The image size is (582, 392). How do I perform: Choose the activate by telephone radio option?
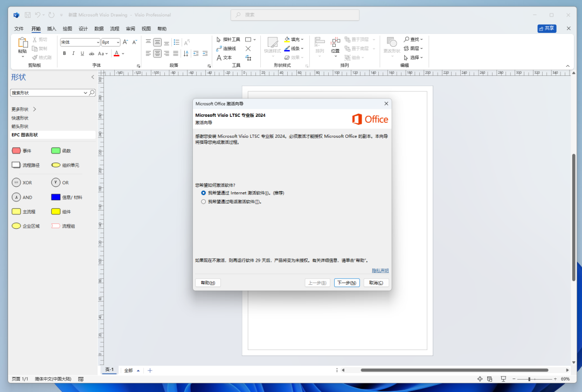point(203,202)
